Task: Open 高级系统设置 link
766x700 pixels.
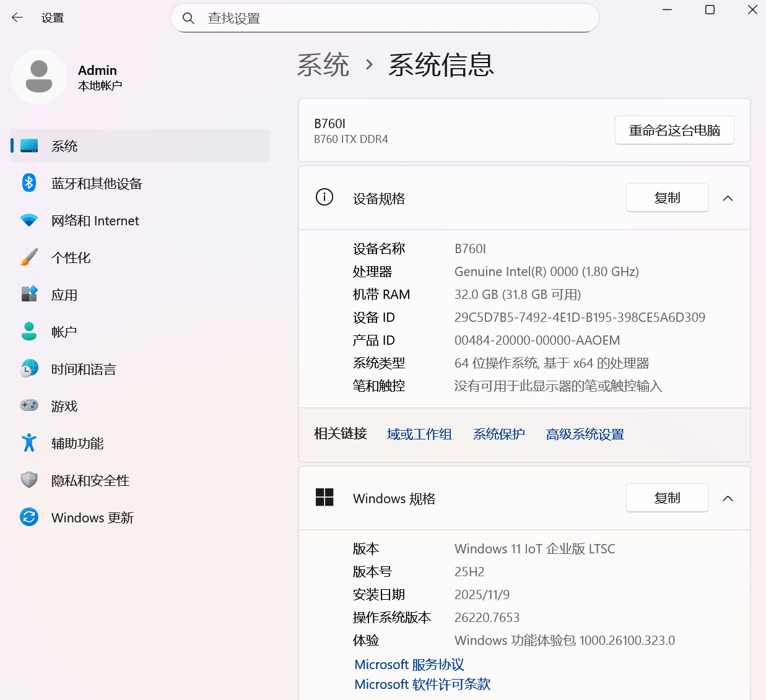Action: pyautogui.click(x=585, y=434)
